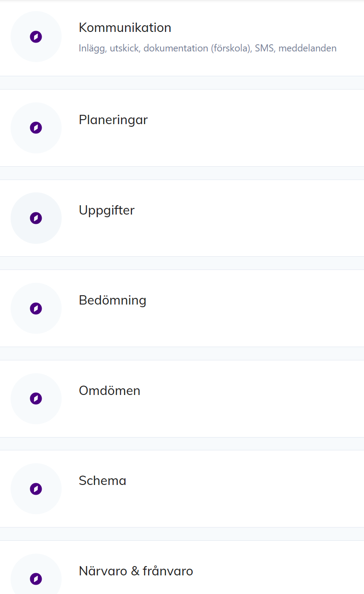The width and height of the screenshot is (364, 594).
Task: Select the Omdömen purple logo icon
Action: (x=36, y=399)
